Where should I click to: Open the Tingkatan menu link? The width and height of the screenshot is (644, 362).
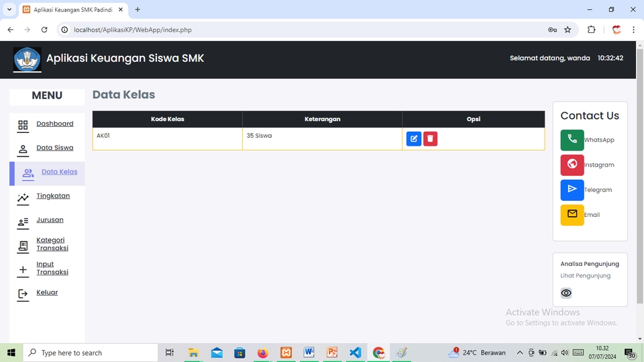(53, 196)
